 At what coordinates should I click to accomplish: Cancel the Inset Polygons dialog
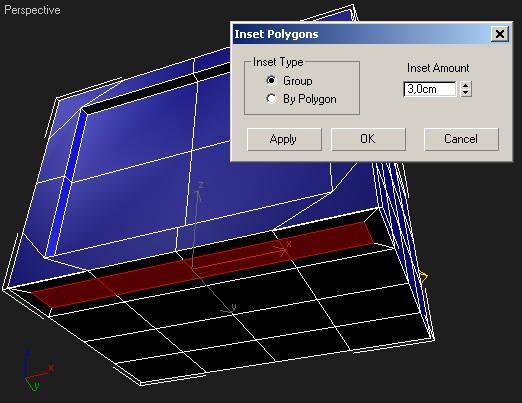[x=461, y=139]
